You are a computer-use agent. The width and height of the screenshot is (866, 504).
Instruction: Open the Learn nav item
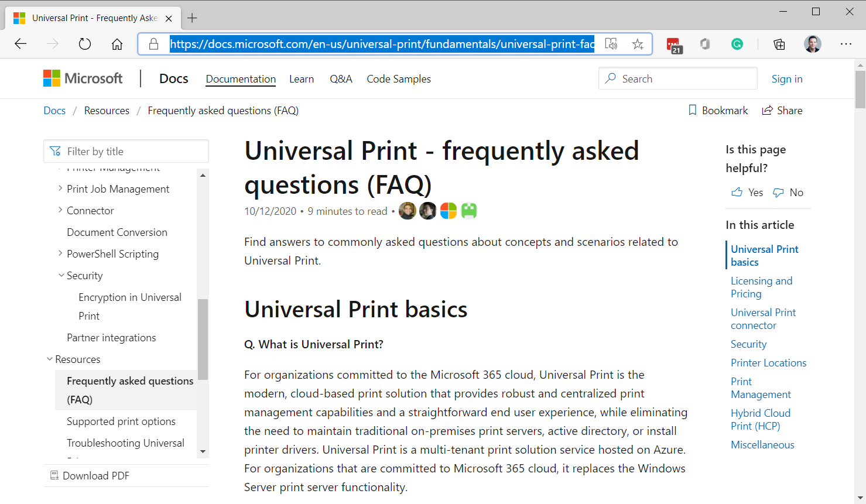tap(302, 79)
